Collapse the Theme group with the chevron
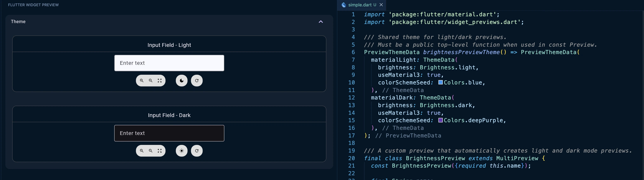 point(321,22)
